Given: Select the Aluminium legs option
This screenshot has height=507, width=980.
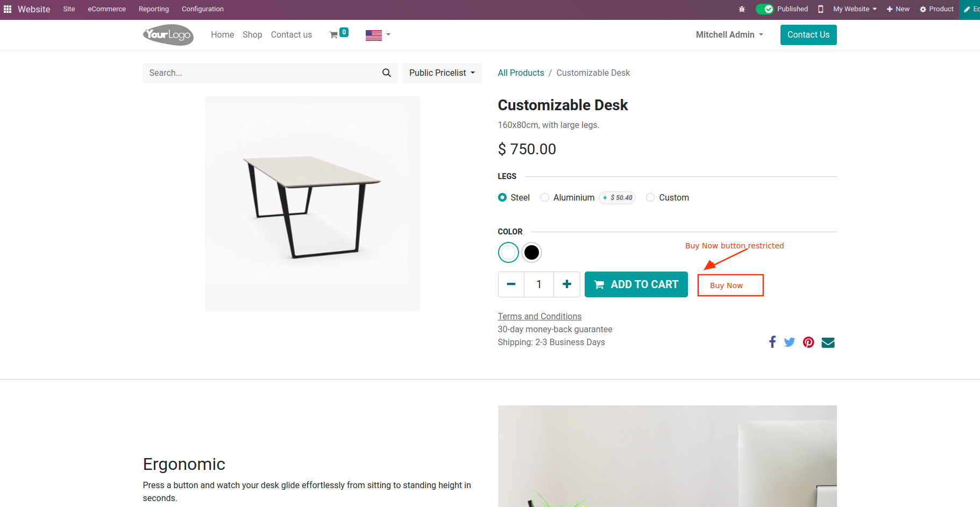Looking at the screenshot, I should (545, 197).
